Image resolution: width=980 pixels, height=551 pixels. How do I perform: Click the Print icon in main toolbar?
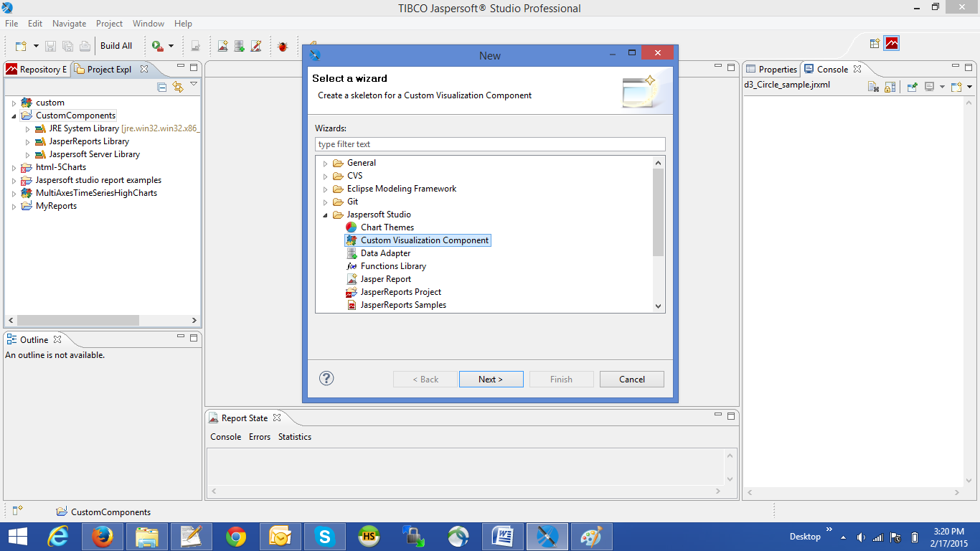[85, 46]
